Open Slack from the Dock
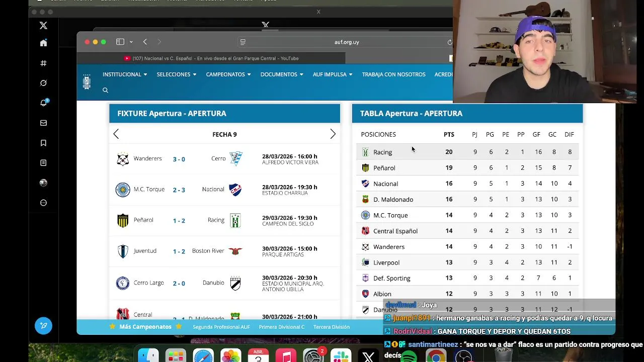 tap(341, 356)
